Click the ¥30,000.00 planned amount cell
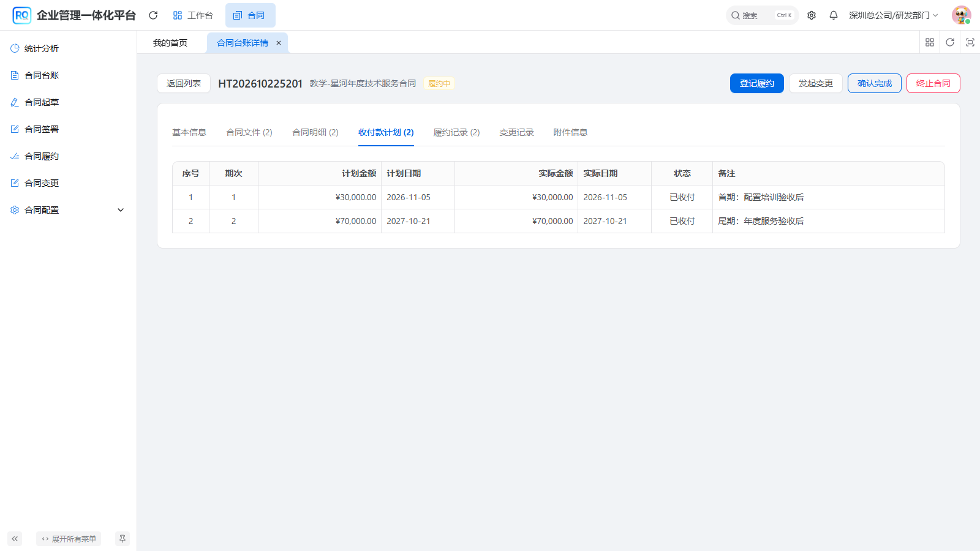Viewport: 980px width, 551px height. coord(320,197)
